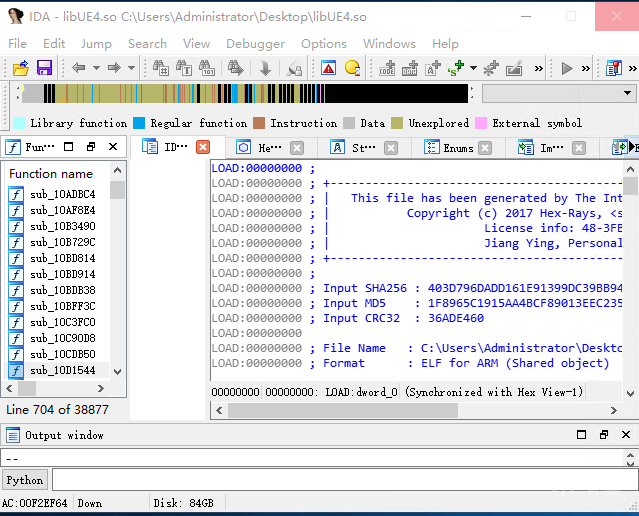Jump forward with the right arrow
The image size is (639, 516).
pyautogui.click(x=114, y=68)
